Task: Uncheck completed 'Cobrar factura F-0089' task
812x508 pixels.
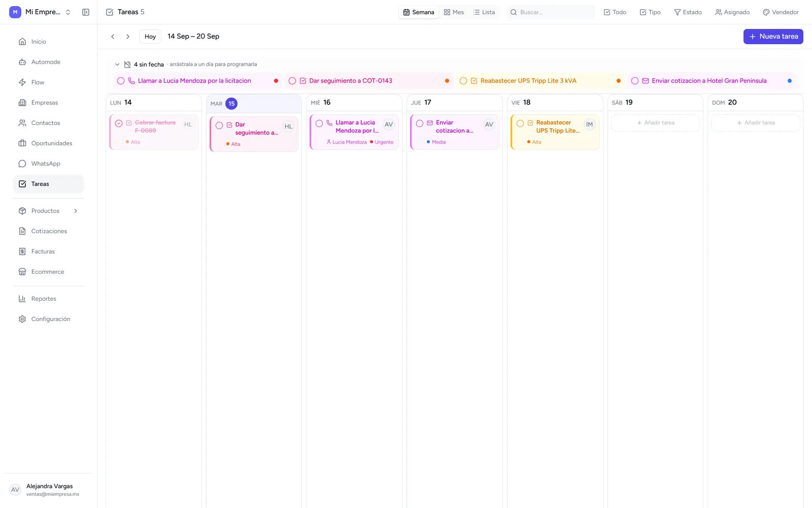Action: click(119, 123)
